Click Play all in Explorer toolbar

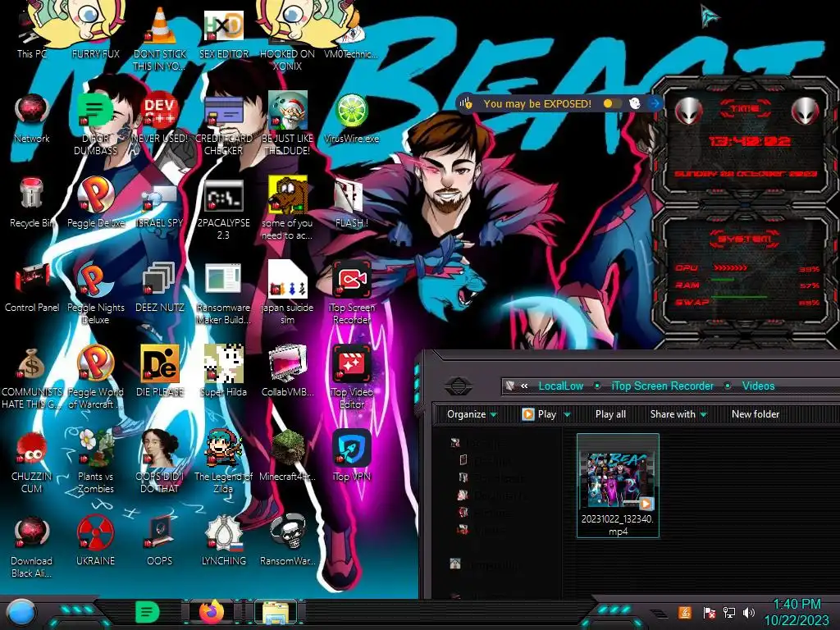610,414
